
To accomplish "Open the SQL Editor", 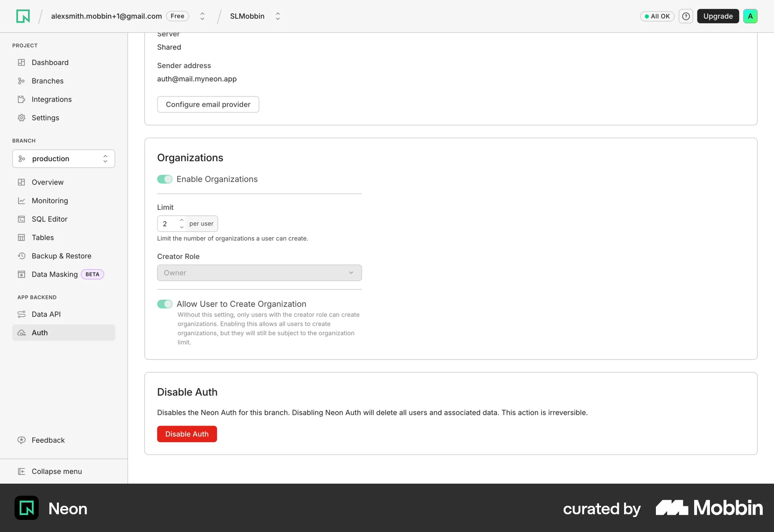I will (64, 219).
